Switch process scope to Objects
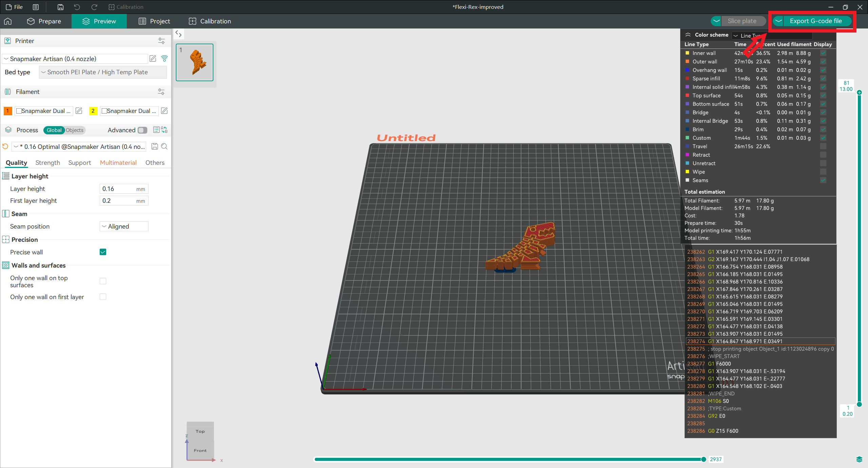 pyautogui.click(x=75, y=130)
